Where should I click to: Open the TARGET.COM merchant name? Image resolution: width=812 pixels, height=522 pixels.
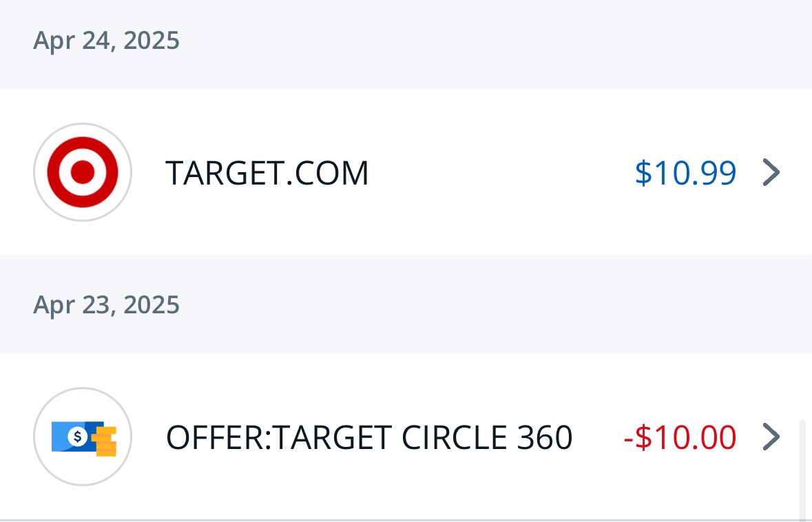coord(267,173)
